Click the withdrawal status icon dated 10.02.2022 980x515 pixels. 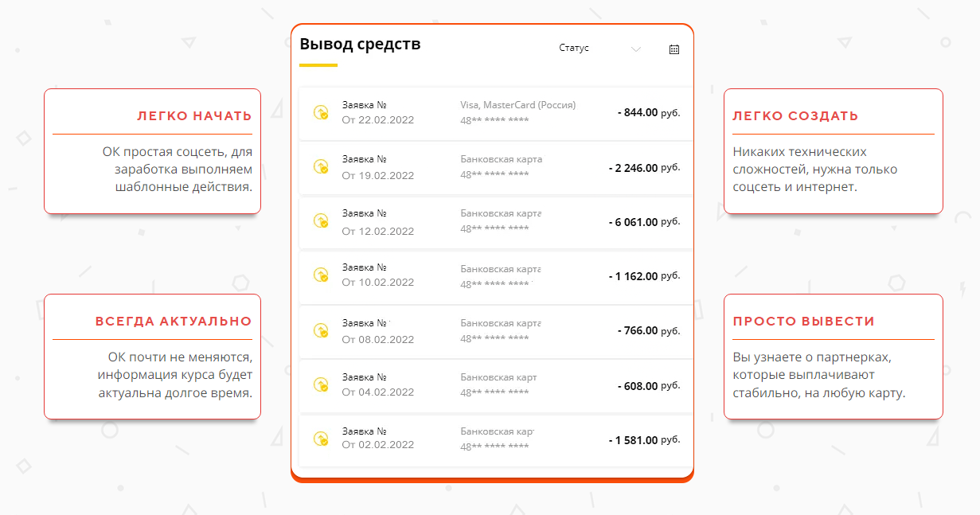click(320, 276)
